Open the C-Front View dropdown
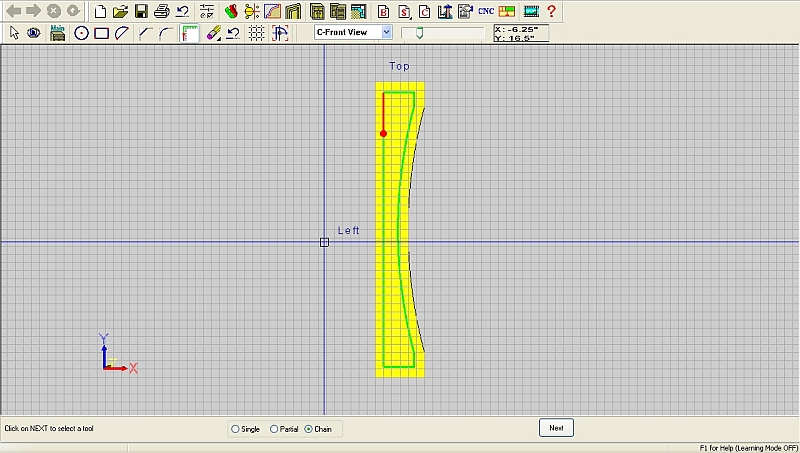 tap(386, 33)
